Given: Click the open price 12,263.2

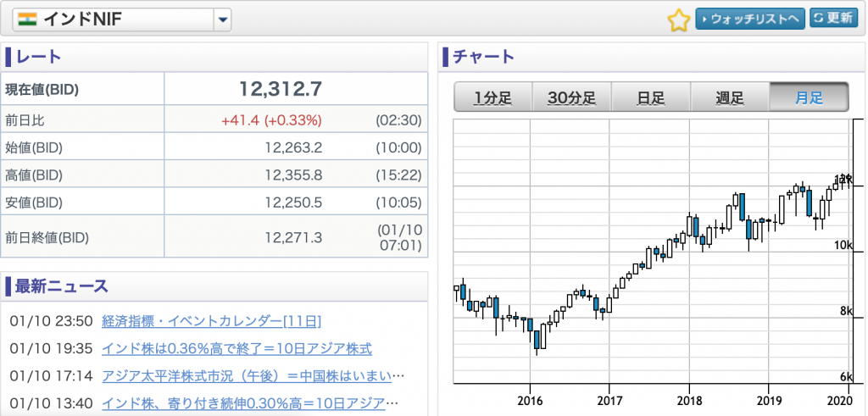Looking at the screenshot, I should [x=293, y=147].
